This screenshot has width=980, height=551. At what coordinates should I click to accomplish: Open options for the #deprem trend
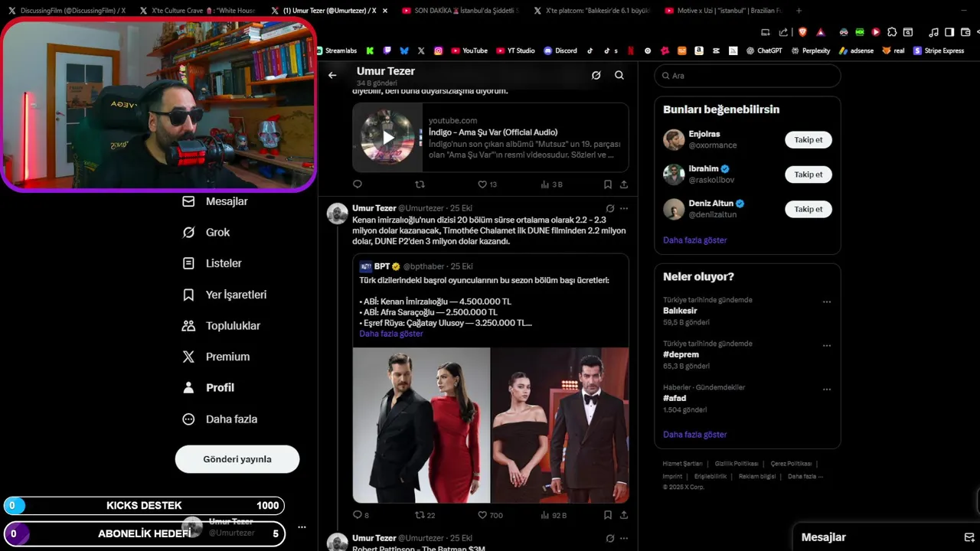(x=827, y=346)
